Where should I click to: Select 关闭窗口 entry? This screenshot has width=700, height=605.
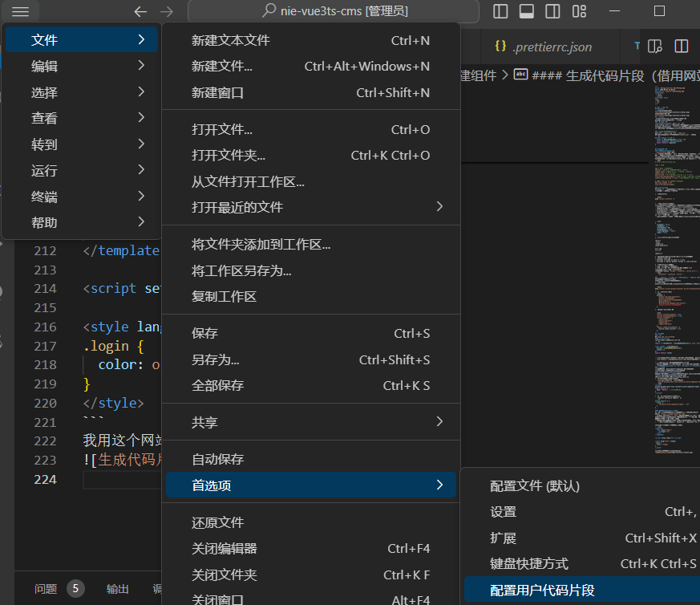[x=311, y=599]
